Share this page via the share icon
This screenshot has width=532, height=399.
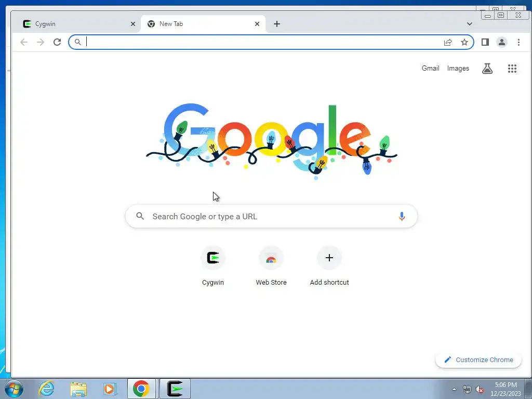[x=448, y=42]
